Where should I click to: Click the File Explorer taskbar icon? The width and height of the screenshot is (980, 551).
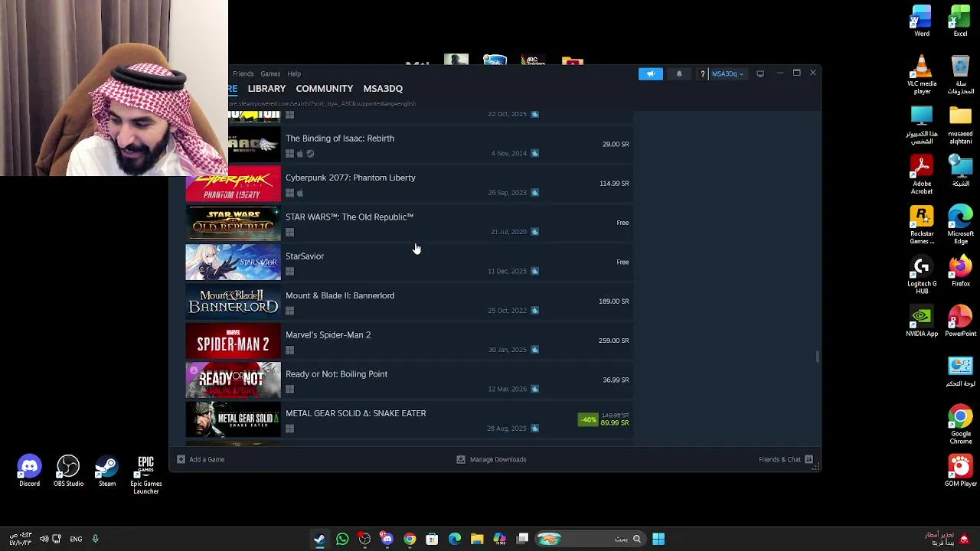477,539
